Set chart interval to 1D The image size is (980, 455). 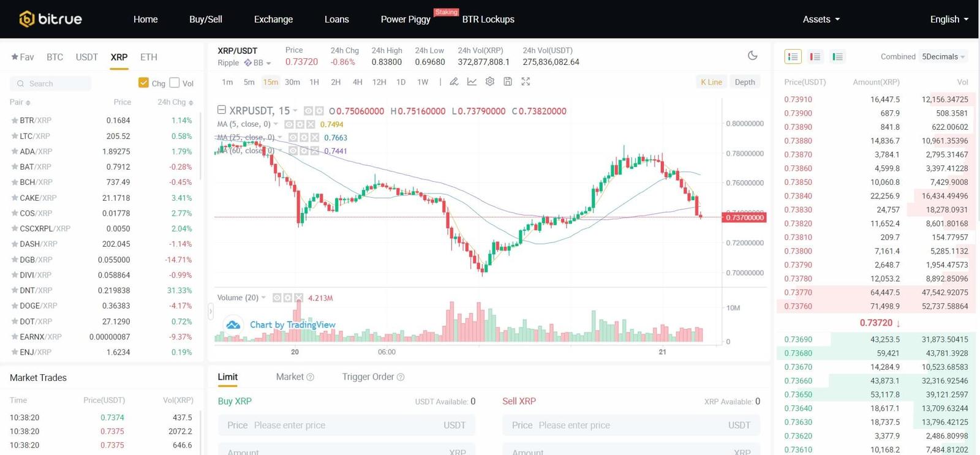point(401,82)
